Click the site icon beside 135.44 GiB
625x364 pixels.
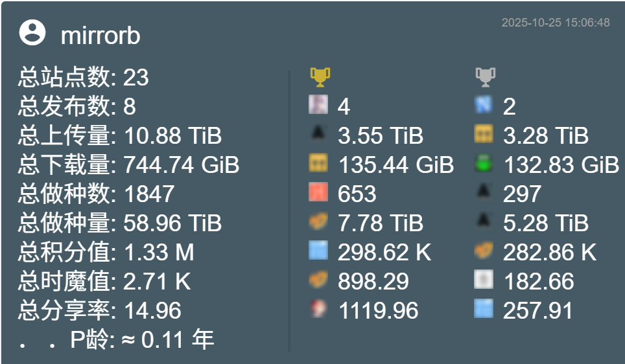[x=318, y=163]
